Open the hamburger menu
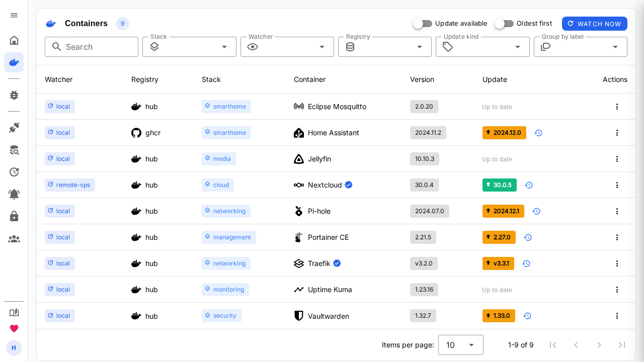Viewport: 644px width, 362px height. point(14,15)
